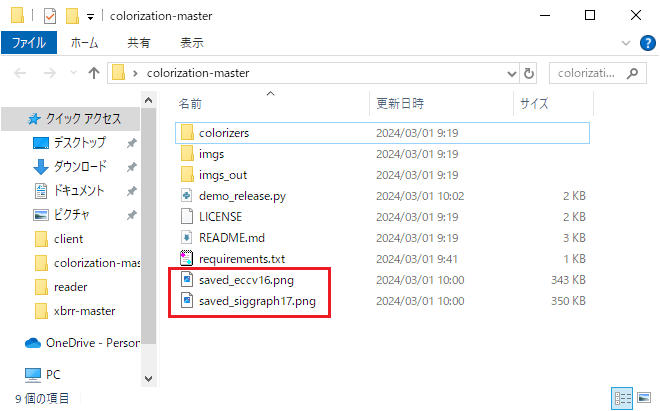Open Desktop in Quick Access
The width and height of the screenshot is (660, 411).
pyautogui.click(x=80, y=143)
